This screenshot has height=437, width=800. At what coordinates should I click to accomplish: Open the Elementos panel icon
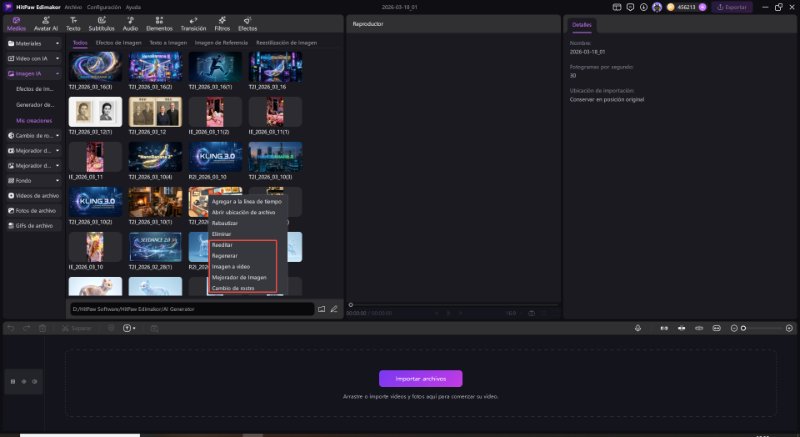pyautogui.click(x=159, y=24)
